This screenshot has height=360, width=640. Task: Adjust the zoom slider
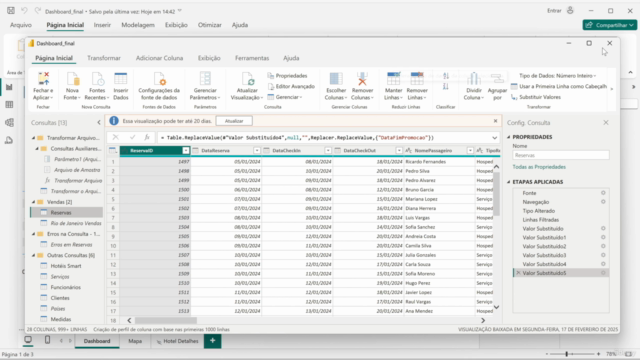567,354
